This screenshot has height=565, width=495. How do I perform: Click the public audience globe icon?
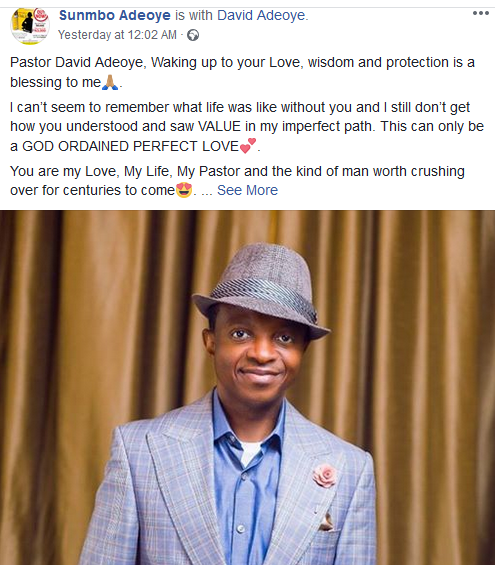click(x=193, y=35)
